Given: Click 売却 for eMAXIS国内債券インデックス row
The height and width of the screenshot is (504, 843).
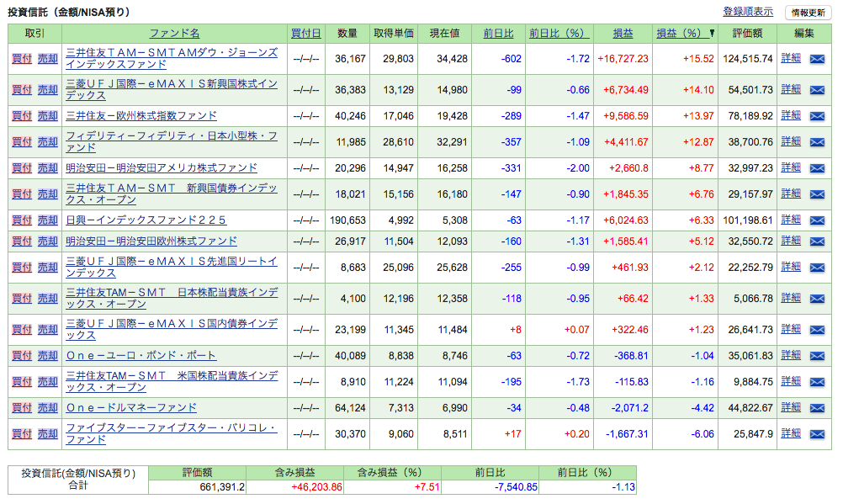Looking at the screenshot, I should (48, 329).
